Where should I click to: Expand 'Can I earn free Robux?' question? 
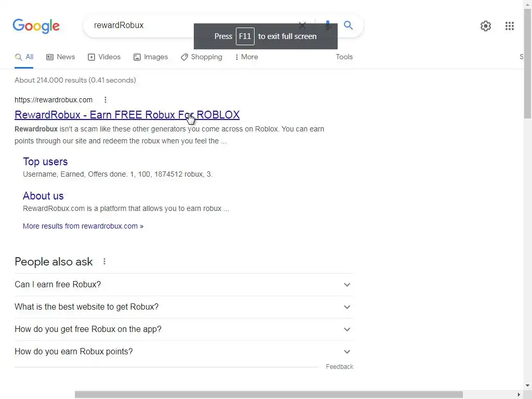coord(184,285)
